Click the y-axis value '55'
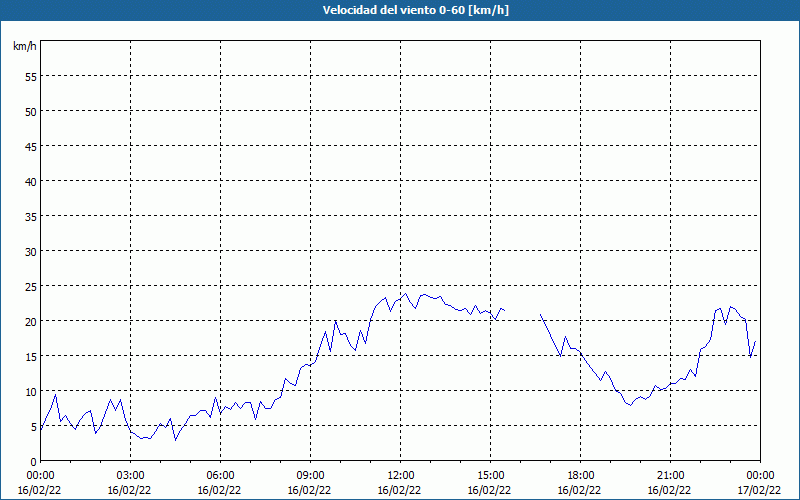 [30, 76]
